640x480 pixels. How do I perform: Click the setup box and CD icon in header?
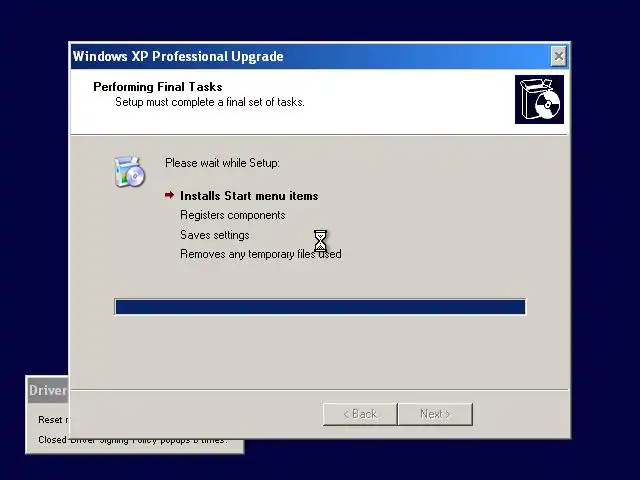539,99
